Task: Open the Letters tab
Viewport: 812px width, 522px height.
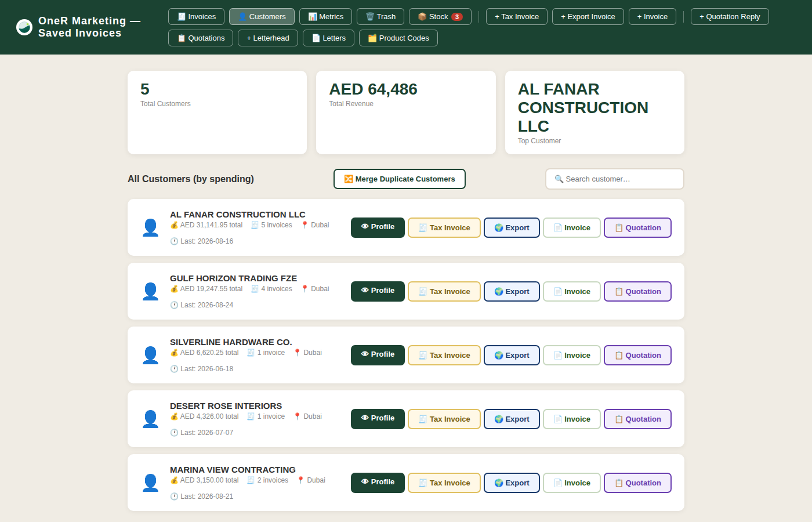Action: coord(329,38)
